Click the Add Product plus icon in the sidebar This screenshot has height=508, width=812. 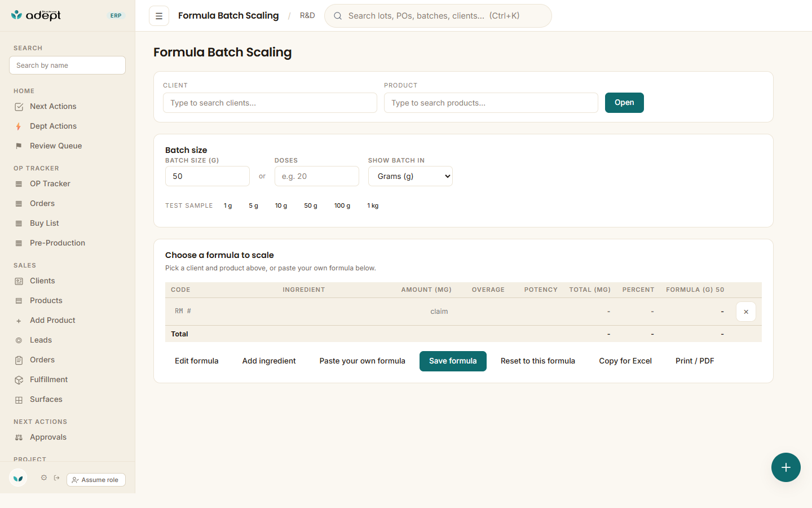coord(19,321)
